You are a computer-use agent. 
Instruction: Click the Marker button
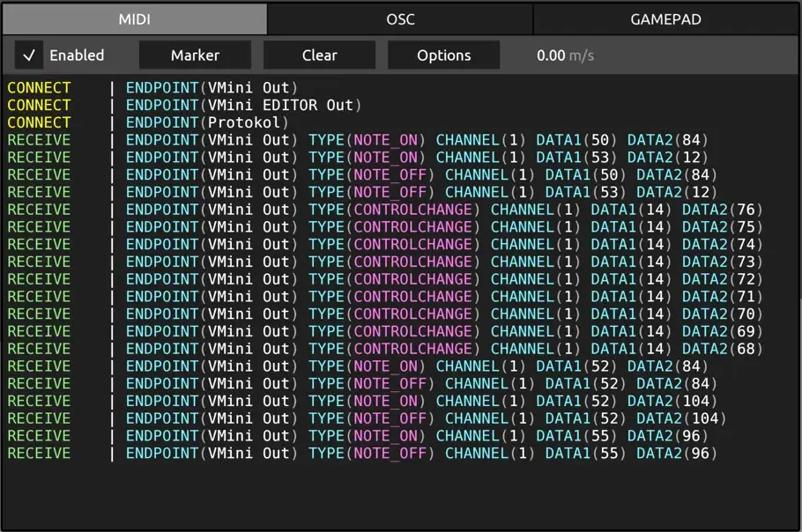[195, 55]
